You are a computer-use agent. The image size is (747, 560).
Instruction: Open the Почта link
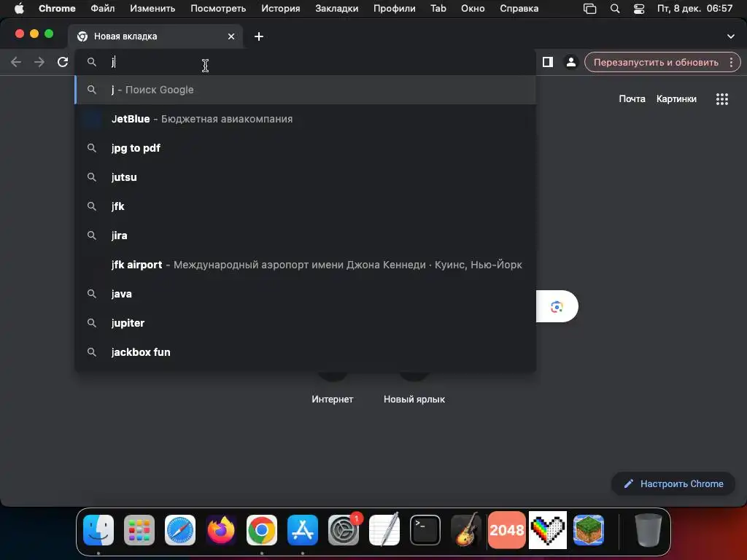pos(632,99)
